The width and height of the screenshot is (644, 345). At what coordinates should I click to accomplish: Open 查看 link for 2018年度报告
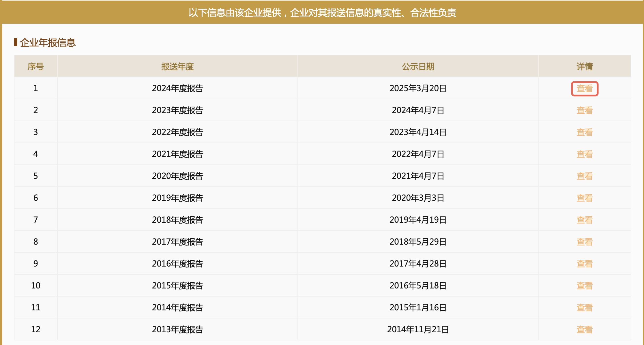click(585, 220)
